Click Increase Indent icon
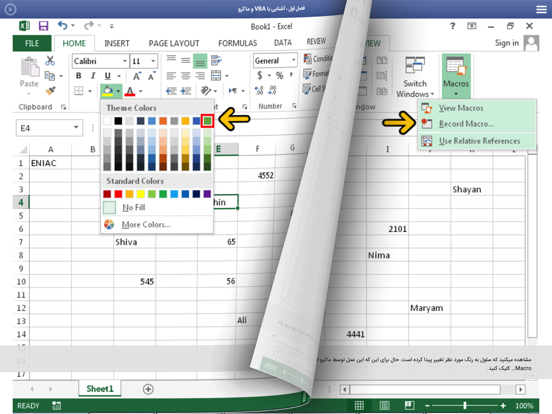 186,91
